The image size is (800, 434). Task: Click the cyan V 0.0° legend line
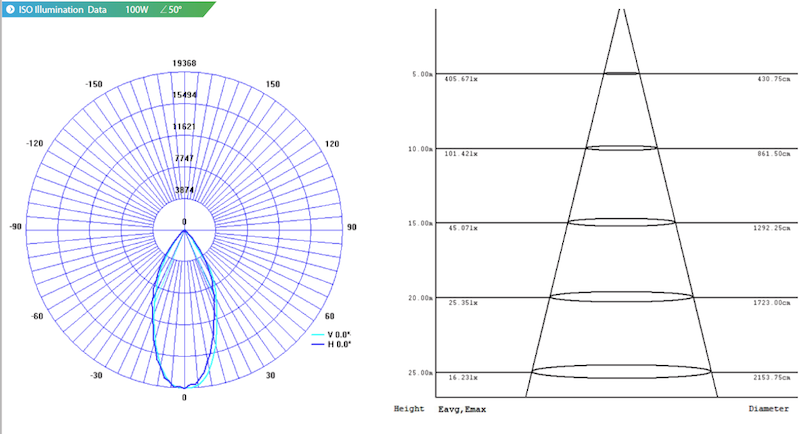pos(318,335)
